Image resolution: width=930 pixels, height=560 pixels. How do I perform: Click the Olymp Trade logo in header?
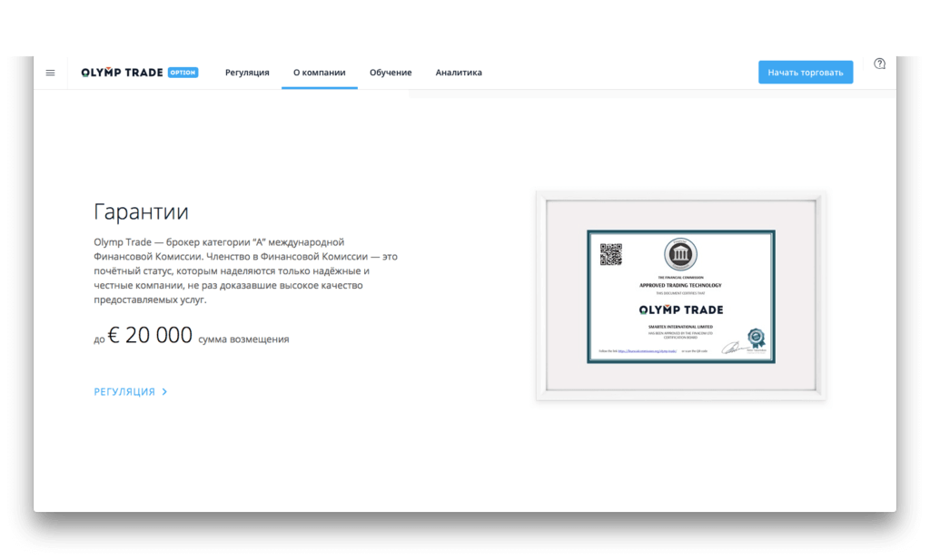(x=122, y=73)
